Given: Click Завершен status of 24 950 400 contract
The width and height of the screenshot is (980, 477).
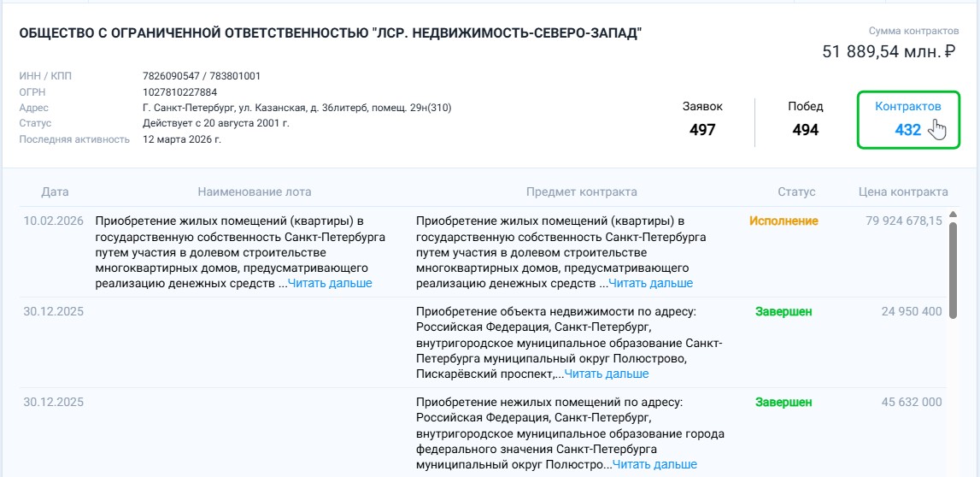Looking at the screenshot, I should pyautogui.click(x=783, y=311).
